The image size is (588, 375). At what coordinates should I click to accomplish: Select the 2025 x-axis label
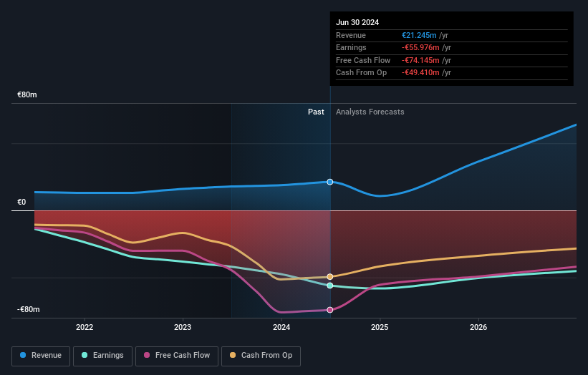pyautogui.click(x=380, y=327)
